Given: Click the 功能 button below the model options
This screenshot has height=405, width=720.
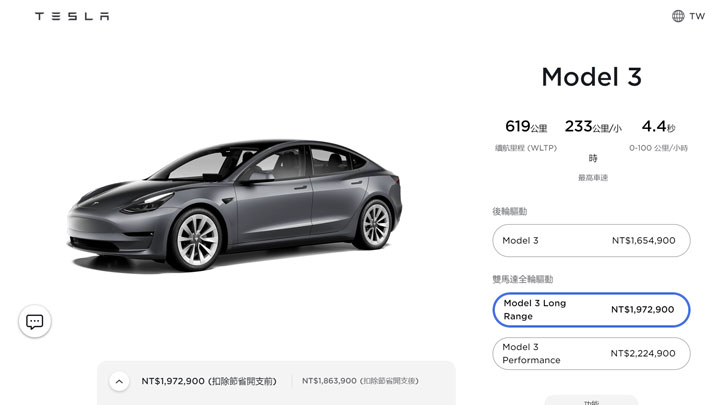Looking at the screenshot, I should [x=591, y=400].
